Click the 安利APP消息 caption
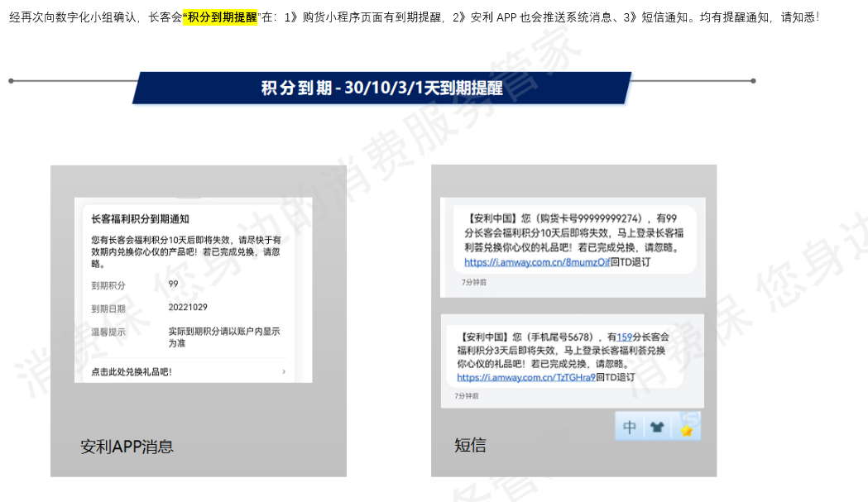The image size is (868, 502). 127,446
